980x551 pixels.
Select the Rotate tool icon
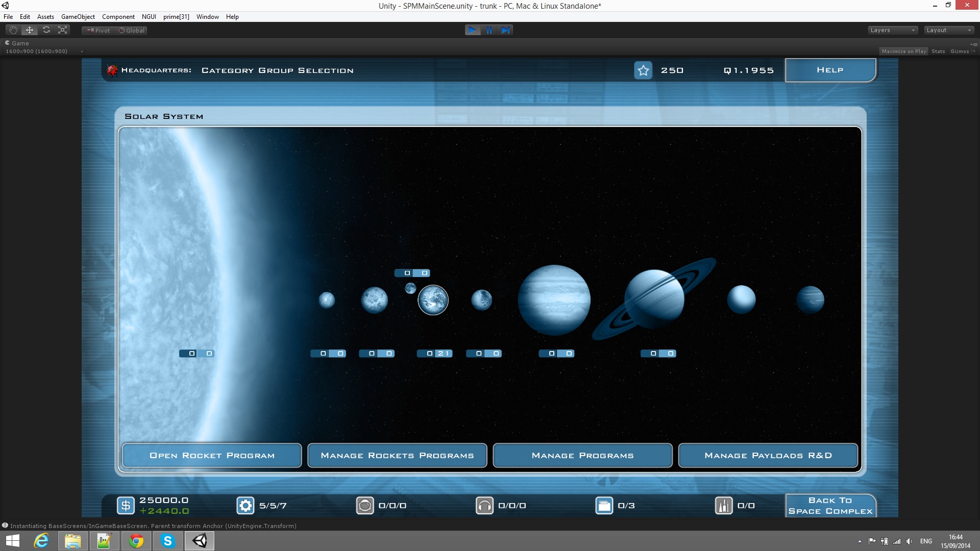click(46, 30)
